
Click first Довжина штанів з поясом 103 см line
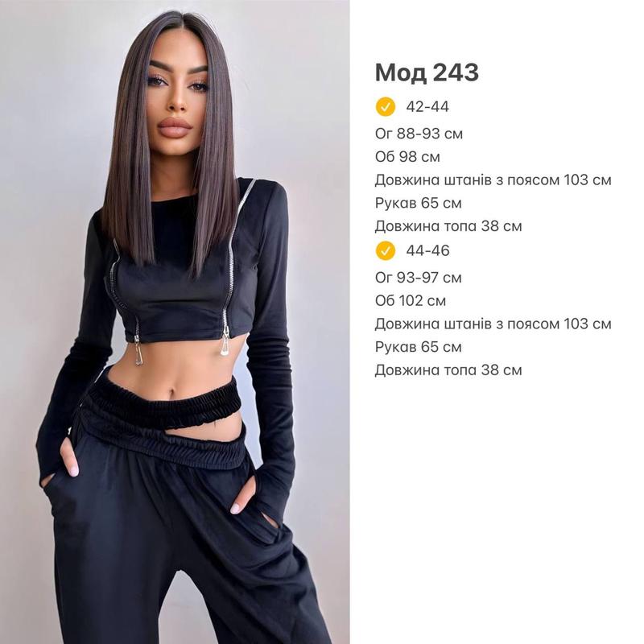(x=493, y=180)
